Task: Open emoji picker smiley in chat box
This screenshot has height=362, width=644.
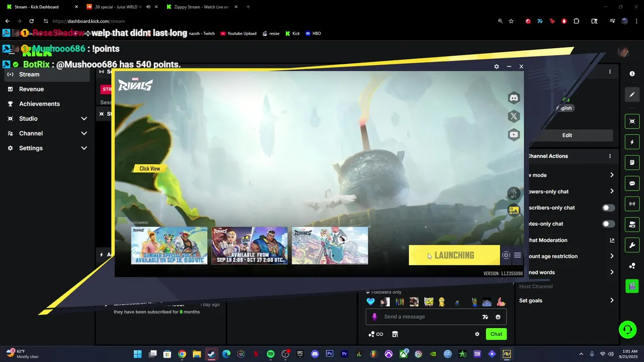Action: pyautogui.click(x=498, y=317)
